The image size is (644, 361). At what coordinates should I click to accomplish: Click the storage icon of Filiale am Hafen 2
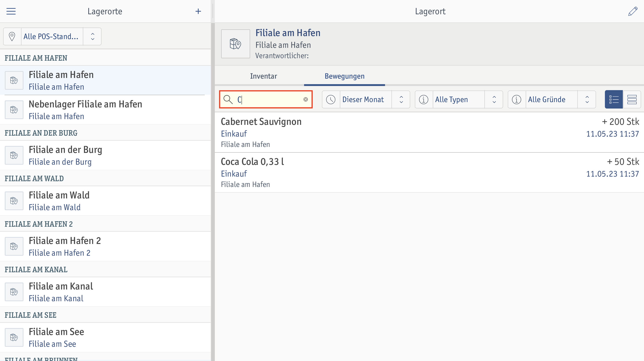click(14, 246)
